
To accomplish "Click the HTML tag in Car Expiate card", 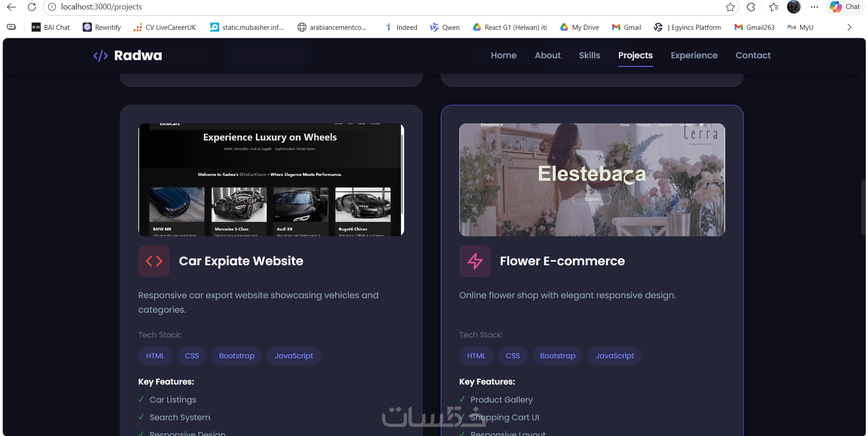I will [x=155, y=356].
